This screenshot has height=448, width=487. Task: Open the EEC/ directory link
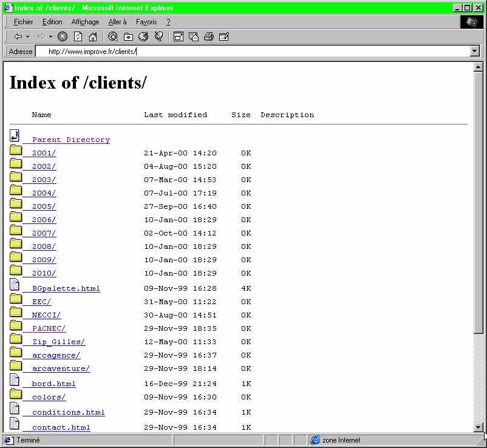coord(41,302)
